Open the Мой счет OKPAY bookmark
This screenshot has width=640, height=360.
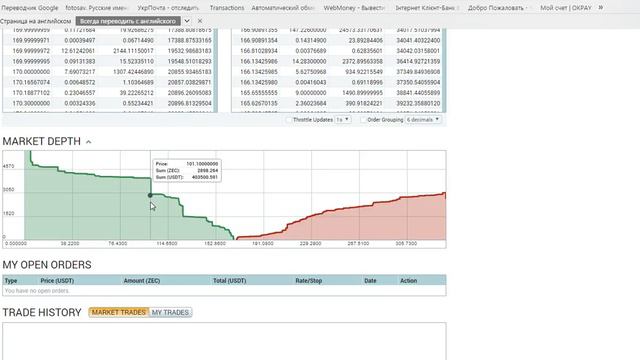pos(566,8)
